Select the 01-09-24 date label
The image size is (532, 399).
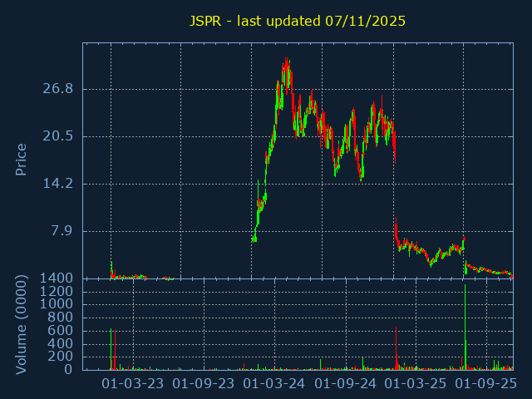[345, 384]
